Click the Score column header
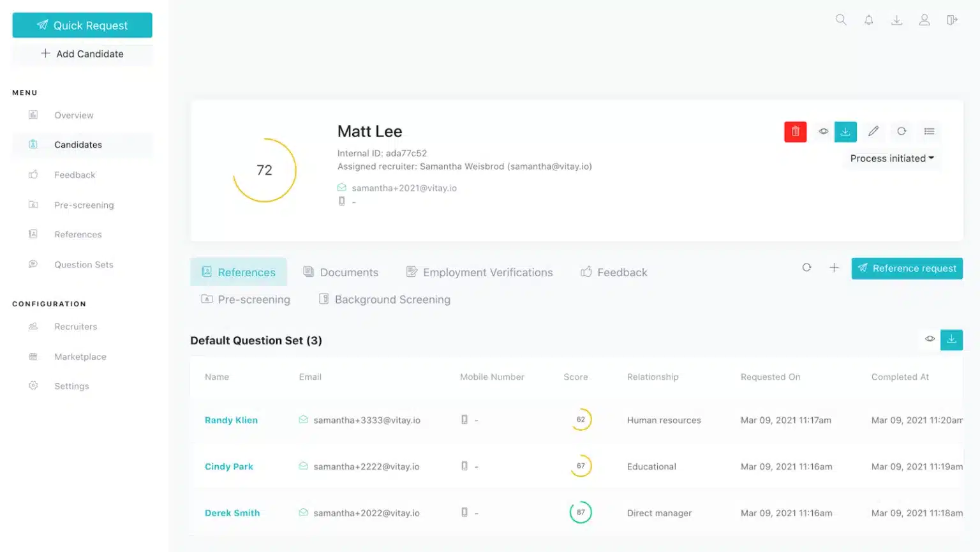The height and width of the screenshot is (552, 980). click(575, 377)
